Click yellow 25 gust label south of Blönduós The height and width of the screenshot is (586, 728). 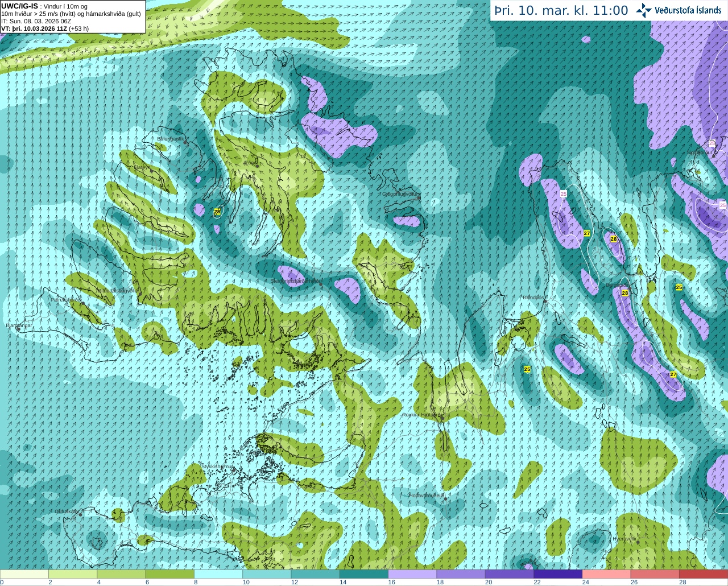point(527,369)
